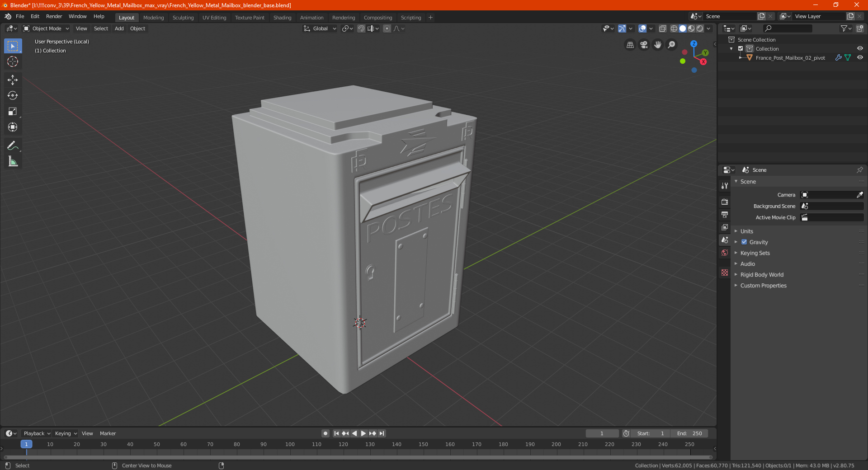
Task: Switch to the Modeling workspace tab
Action: point(153,18)
